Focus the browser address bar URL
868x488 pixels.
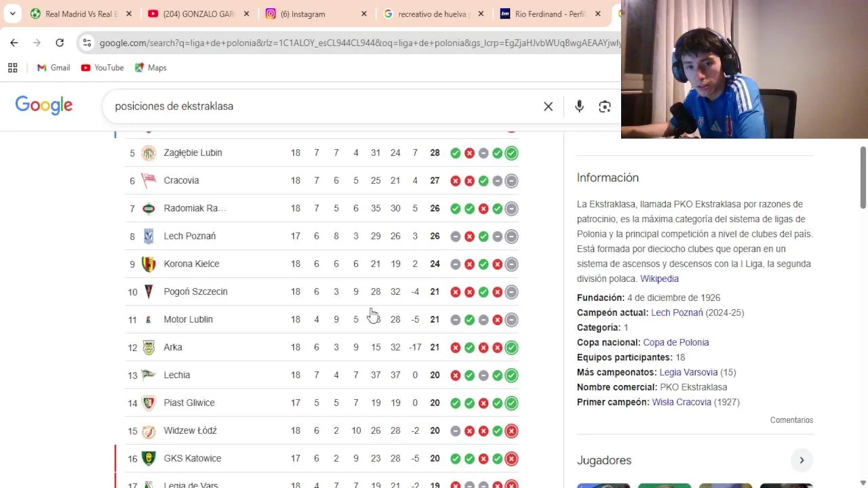(x=359, y=43)
